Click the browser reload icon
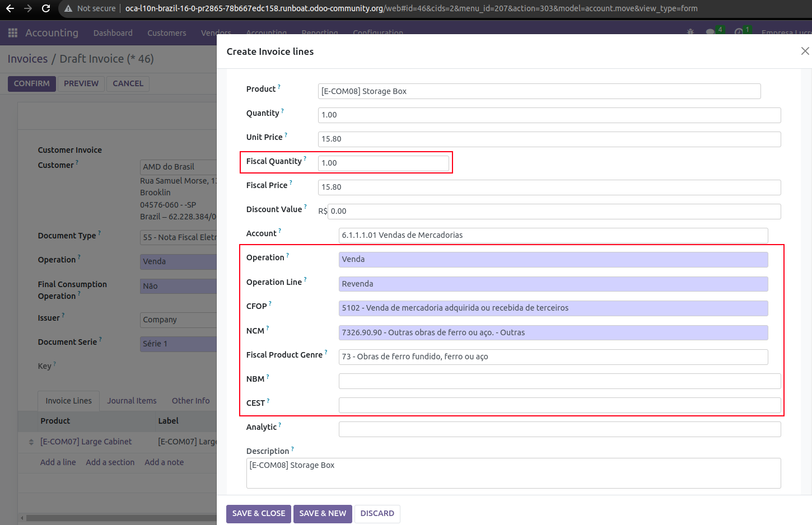 pyautogui.click(x=46, y=8)
